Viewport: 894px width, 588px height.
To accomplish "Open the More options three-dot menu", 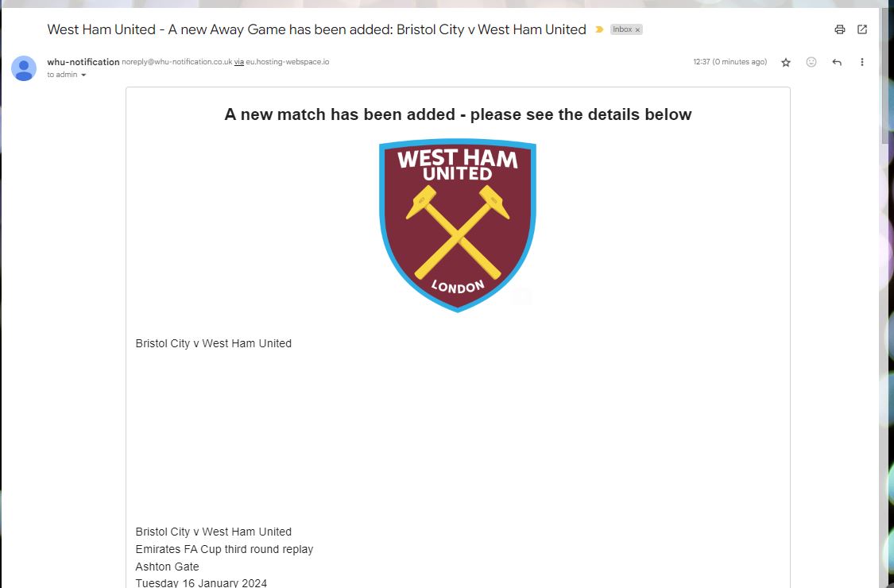I will tap(862, 62).
